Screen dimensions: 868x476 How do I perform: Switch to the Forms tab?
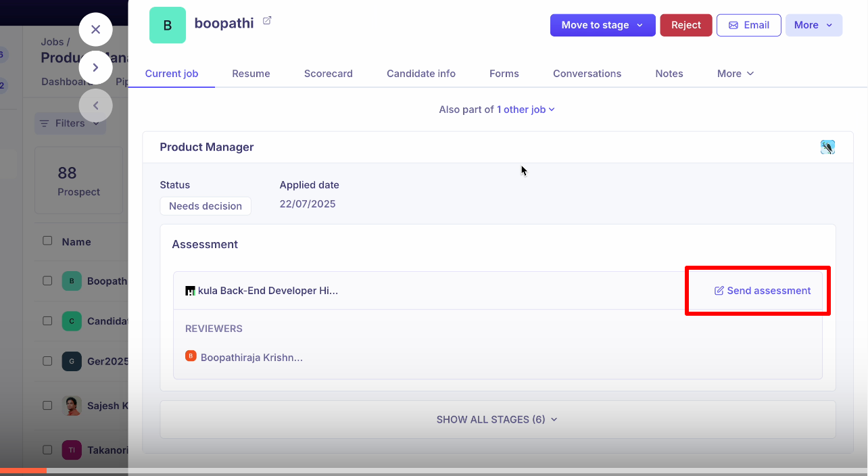click(x=504, y=74)
